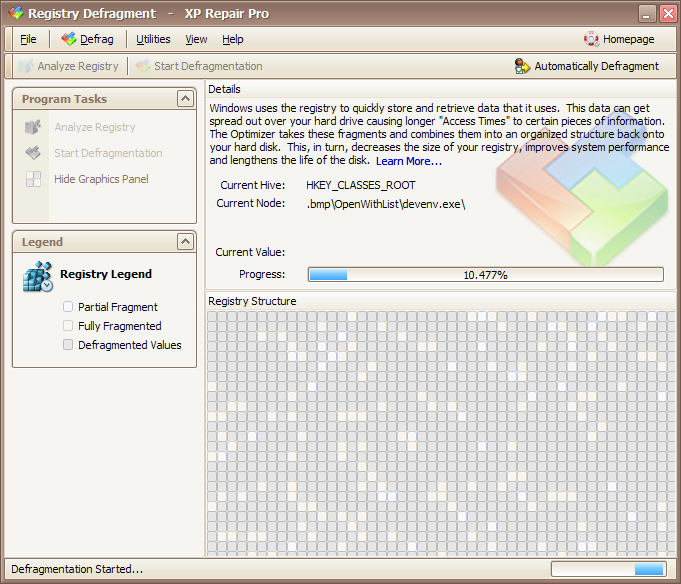The height and width of the screenshot is (584, 681).
Task: Click the Analyze Registry toolbar icon
Action: [26, 66]
